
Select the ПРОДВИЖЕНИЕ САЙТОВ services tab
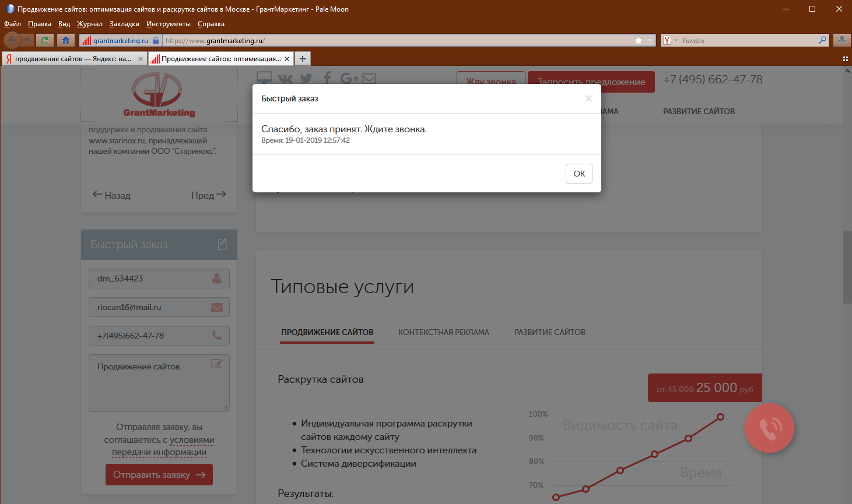pyautogui.click(x=327, y=332)
